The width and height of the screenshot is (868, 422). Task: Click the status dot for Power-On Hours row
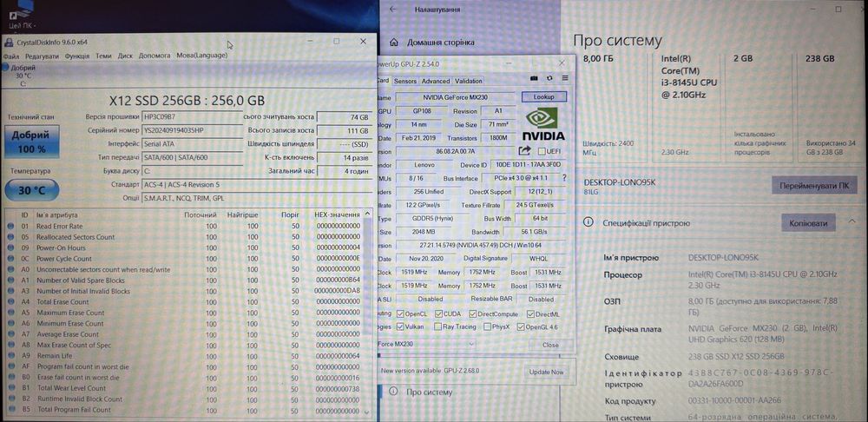point(10,247)
